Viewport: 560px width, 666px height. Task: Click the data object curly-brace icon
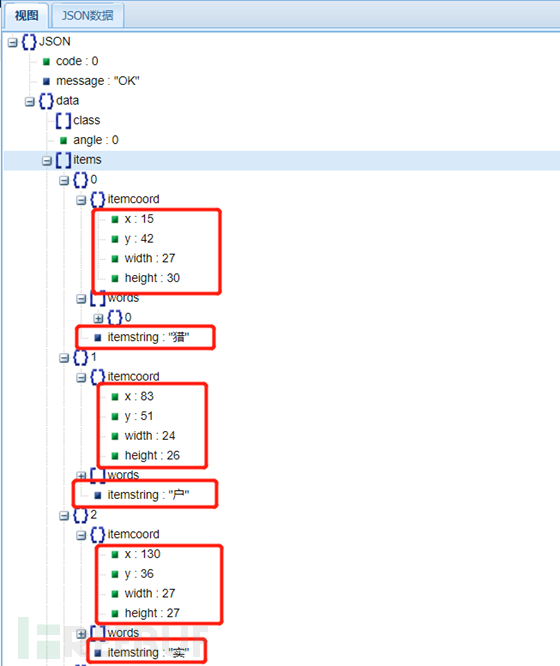coord(46,101)
